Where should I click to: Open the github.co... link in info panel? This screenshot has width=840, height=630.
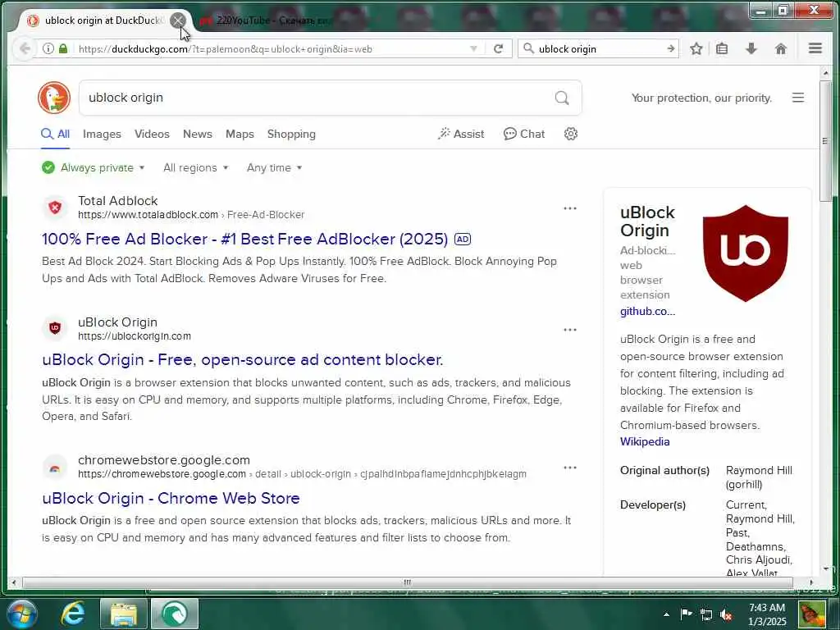coord(647,311)
